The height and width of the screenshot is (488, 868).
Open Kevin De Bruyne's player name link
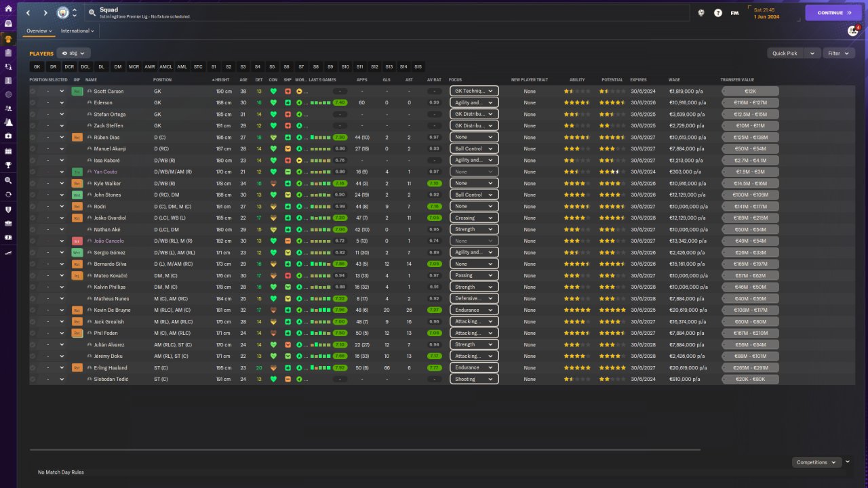tap(113, 310)
